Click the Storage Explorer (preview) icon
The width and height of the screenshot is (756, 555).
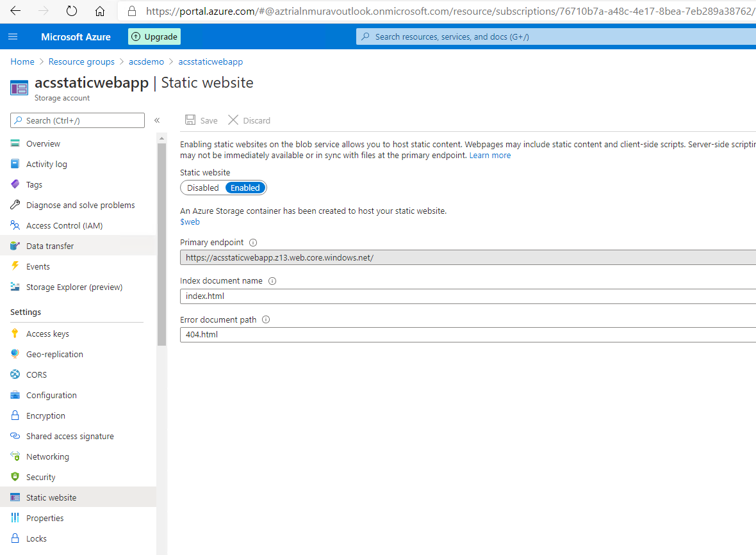click(x=15, y=287)
